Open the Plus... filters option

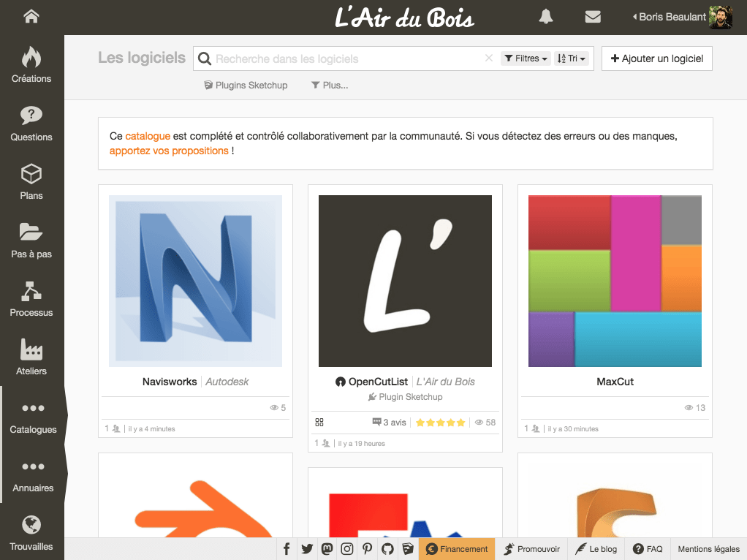click(330, 86)
